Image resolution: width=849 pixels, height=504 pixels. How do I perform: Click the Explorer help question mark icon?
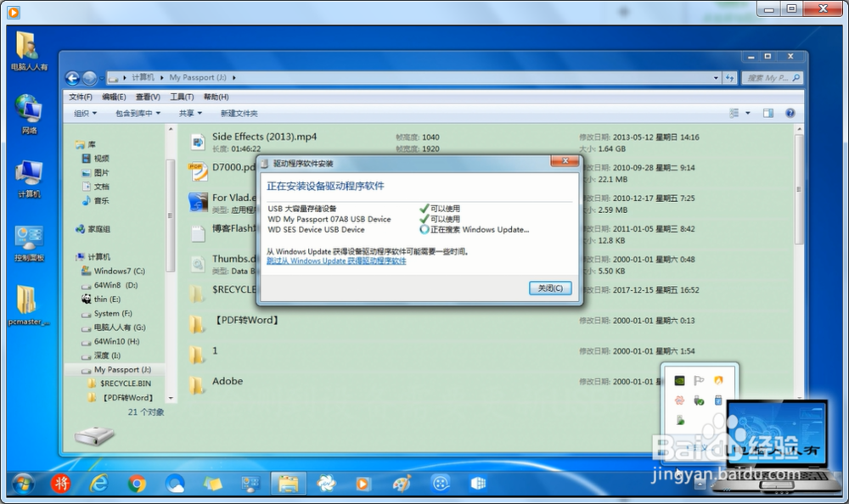point(790,113)
